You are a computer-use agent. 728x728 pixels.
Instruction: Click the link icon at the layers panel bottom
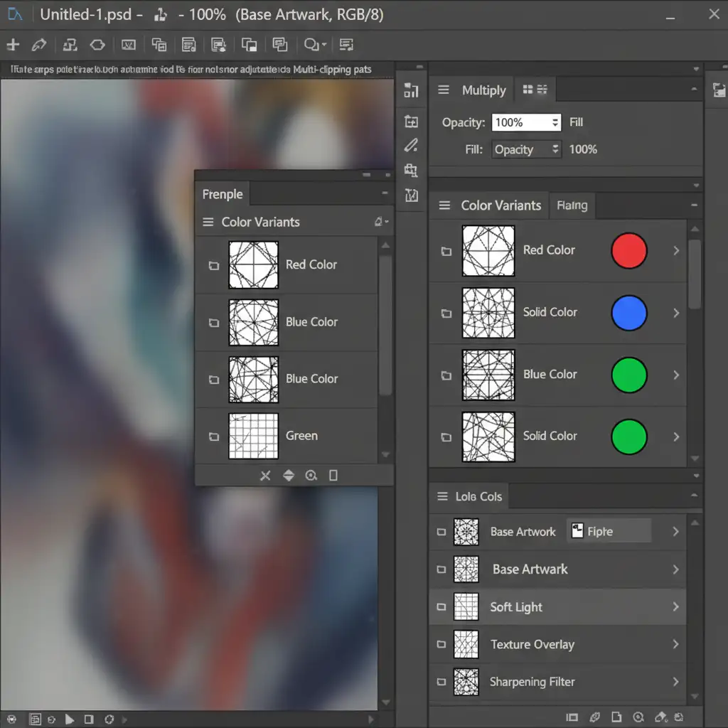pos(594,717)
